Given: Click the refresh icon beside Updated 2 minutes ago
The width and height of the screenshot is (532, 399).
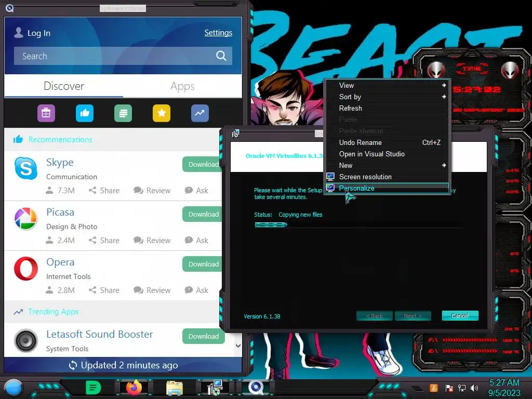Looking at the screenshot, I should [73, 365].
